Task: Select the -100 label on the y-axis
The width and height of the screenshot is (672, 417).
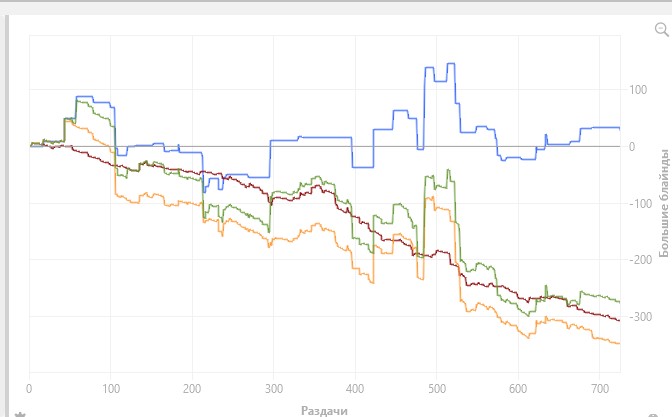Action: pyautogui.click(x=640, y=204)
